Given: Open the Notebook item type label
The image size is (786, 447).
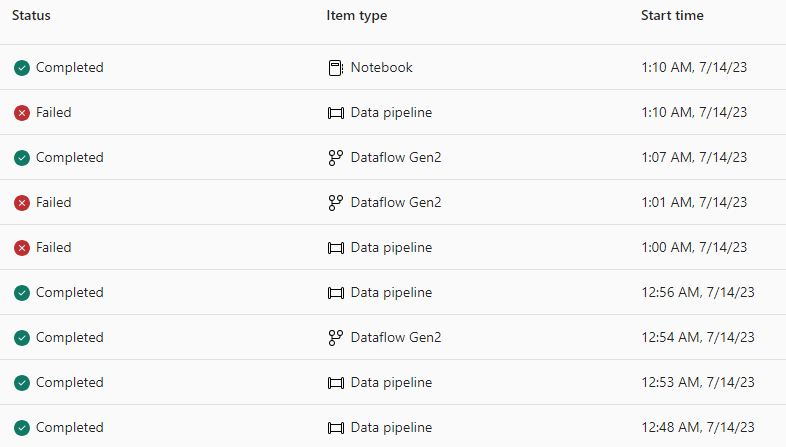Looking at the screenshot, I should pyautogui.click(x=381, y=67).
